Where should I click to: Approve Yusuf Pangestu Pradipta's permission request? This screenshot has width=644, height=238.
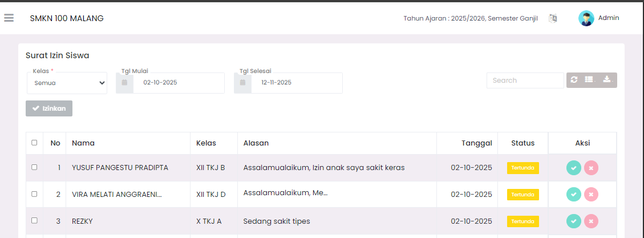click(574, 168)
